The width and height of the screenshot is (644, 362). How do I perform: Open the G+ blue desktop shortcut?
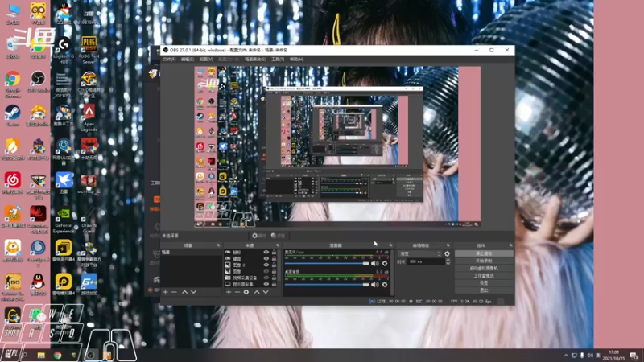[89, 285]
